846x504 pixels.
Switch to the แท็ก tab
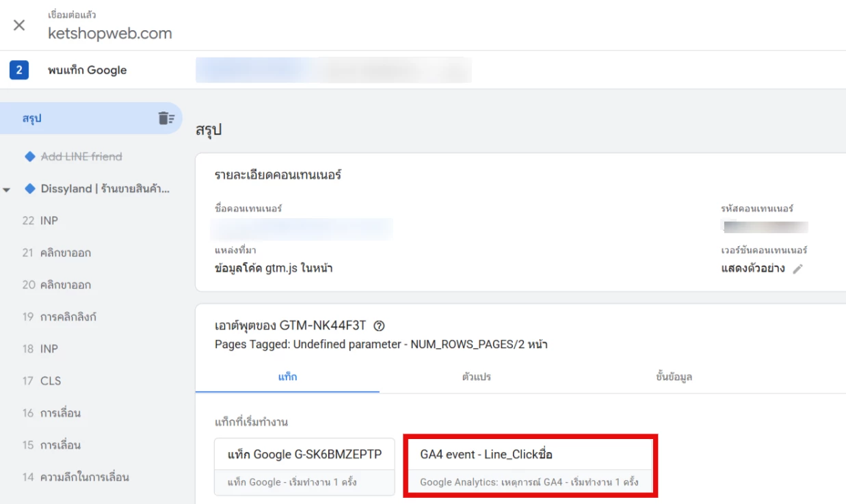[287, 377]
